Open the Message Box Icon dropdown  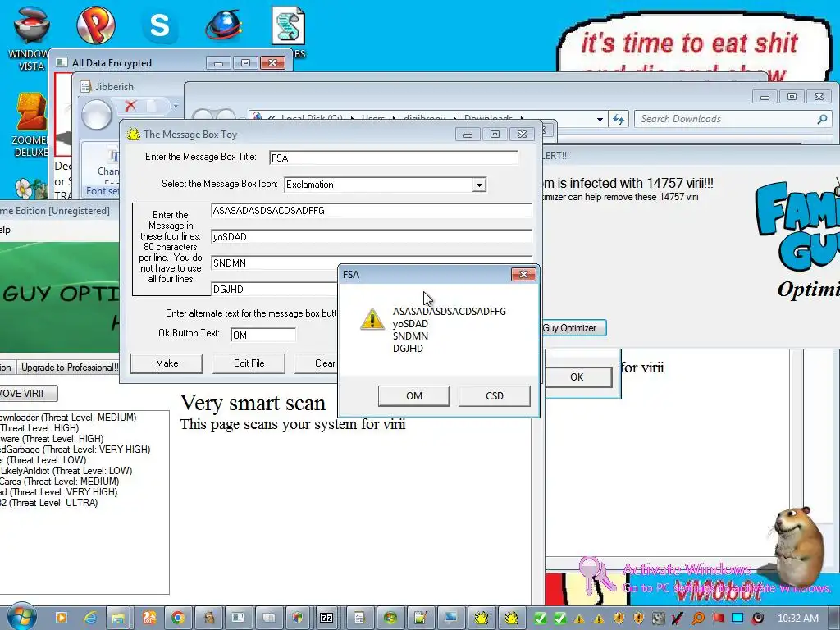coord(479,185)
